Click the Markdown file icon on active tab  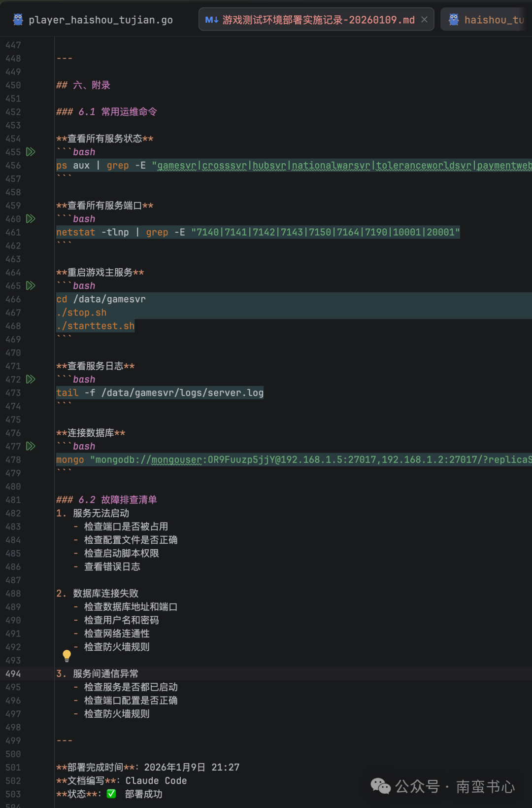click(212, 20)
